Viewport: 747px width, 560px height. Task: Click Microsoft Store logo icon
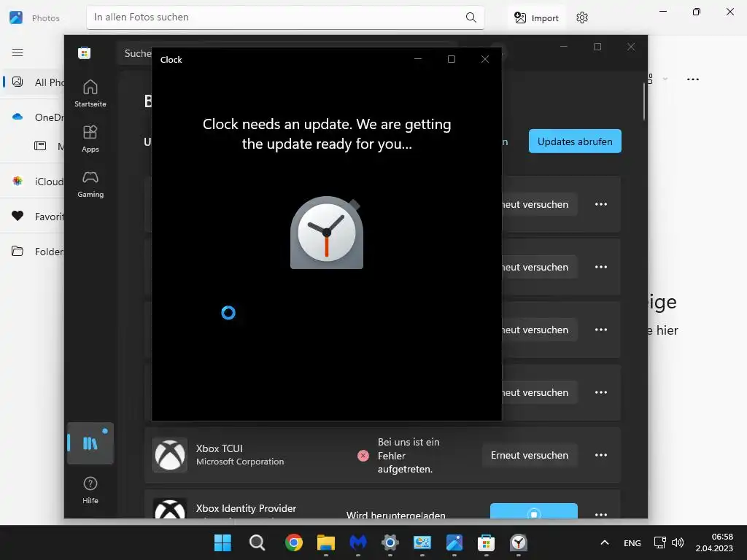coord(85,52)
